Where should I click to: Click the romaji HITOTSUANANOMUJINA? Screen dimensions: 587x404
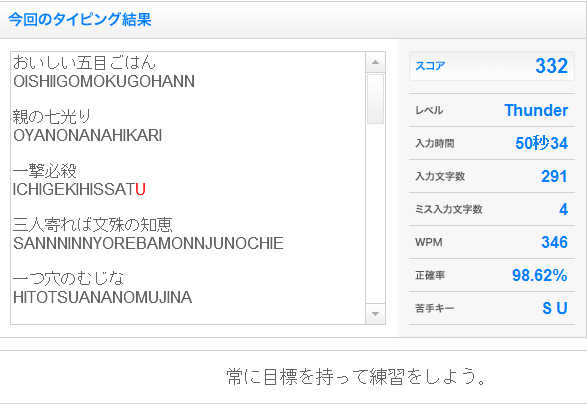pyautogui.click(x=102, y=297)
